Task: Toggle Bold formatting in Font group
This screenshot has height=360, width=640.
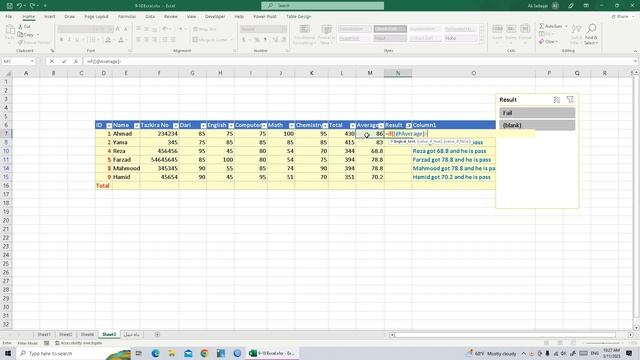Action: 61,40
